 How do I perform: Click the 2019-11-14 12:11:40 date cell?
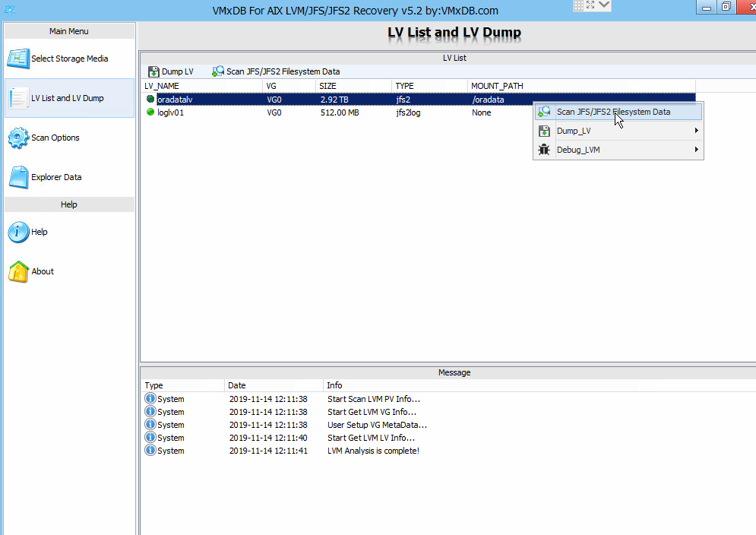(x=268, y=438)
